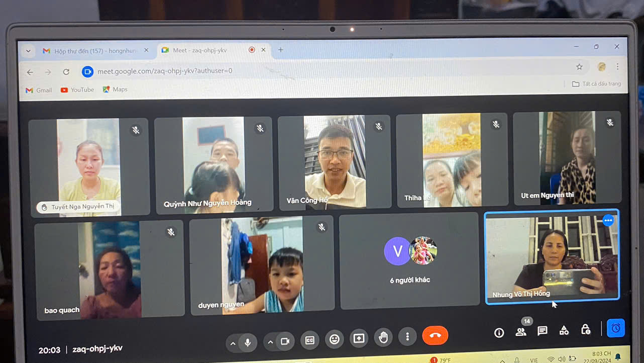Turn on closed captions
This screenshot has width=644, height=363.
pos(310,340)
